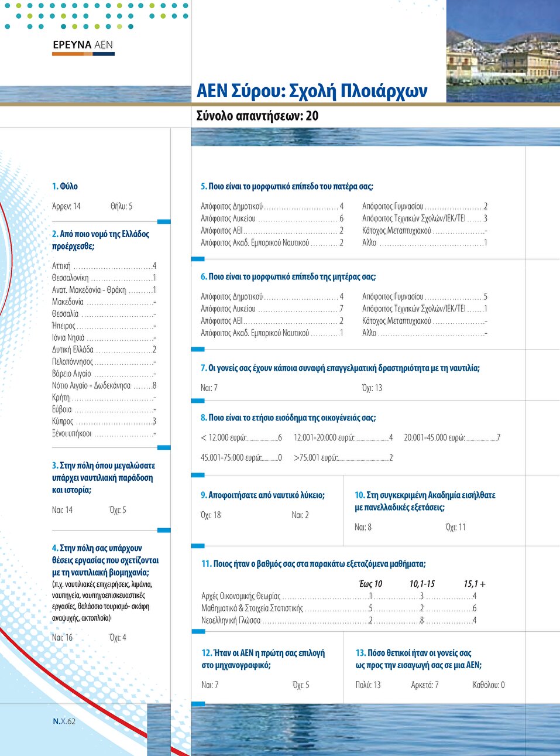Click Απόφοιτος Λυκείου row with value 7
560x756 pixels.
tap(272, 309)
